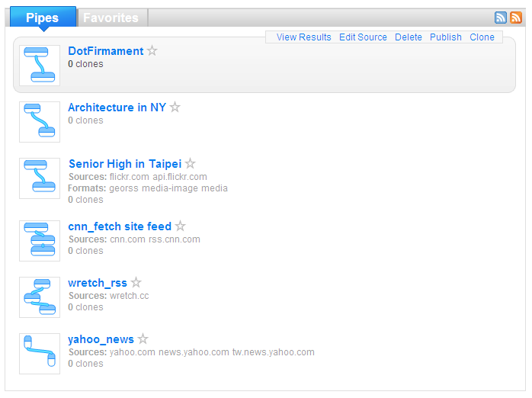Click the DotFirmament pipe thumbnail

pyautogui.click(x=40, y=66)
